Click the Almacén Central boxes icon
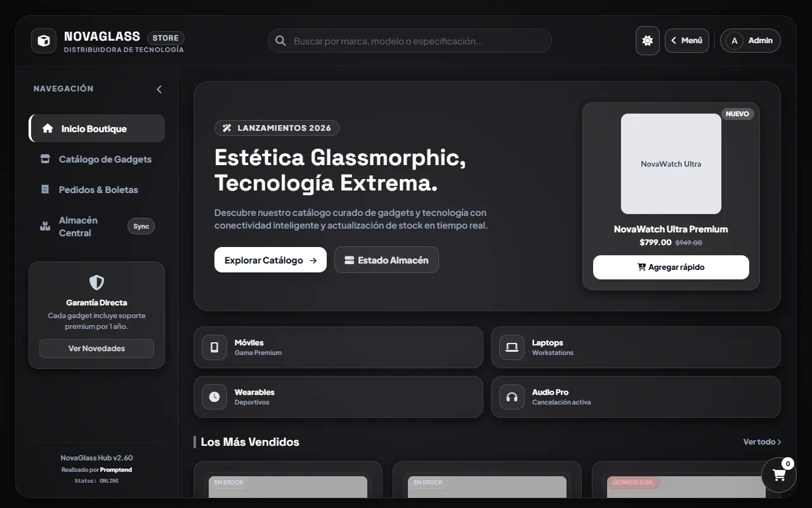 (x=45, y=226)
